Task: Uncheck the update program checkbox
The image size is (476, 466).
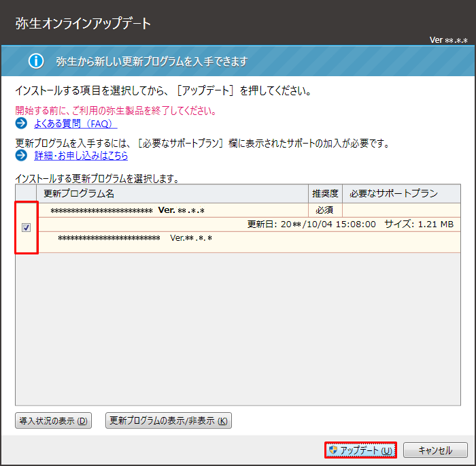Action: pos(27,227)
